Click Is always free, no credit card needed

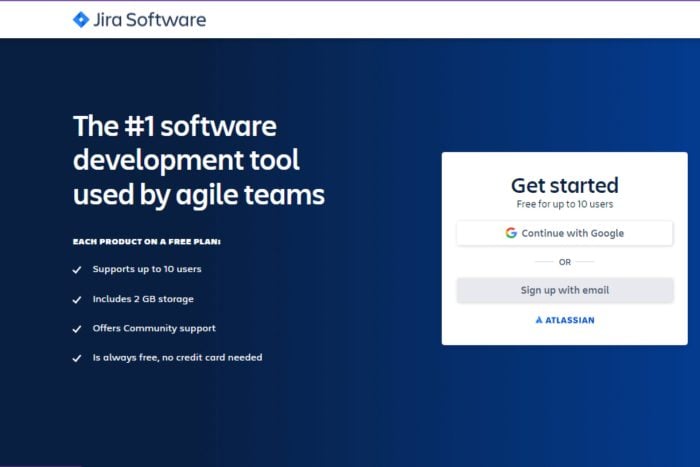point(177,358)
